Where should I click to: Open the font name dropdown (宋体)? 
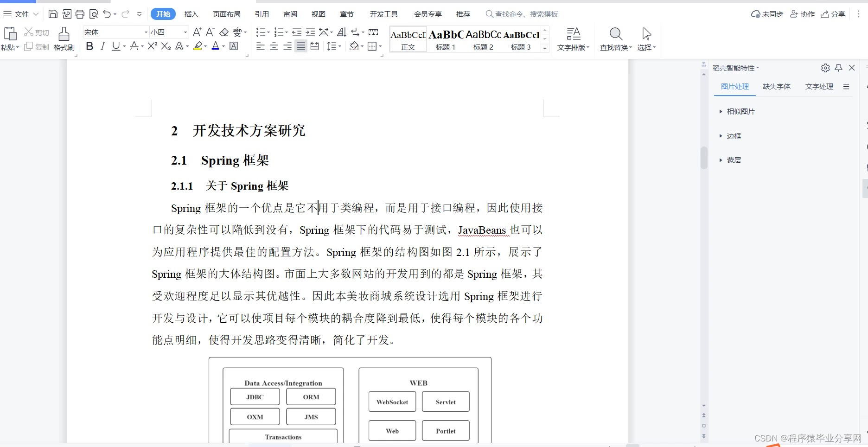(x=146, y=32)
